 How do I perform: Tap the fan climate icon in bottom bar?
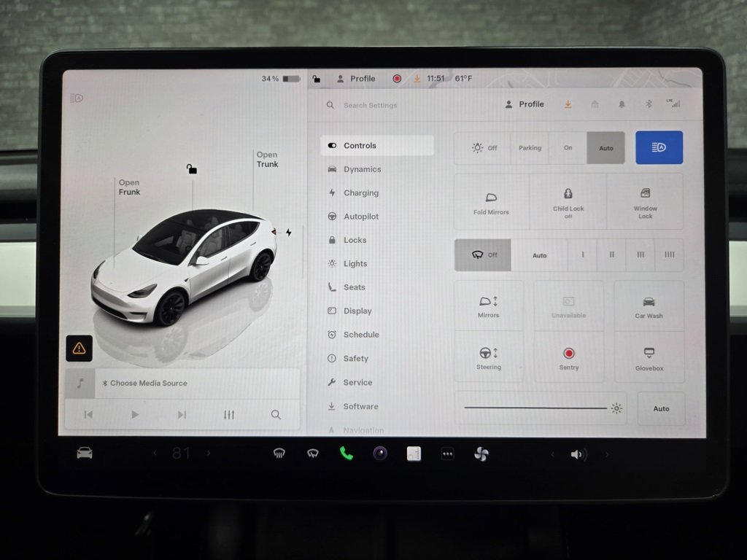480,454
